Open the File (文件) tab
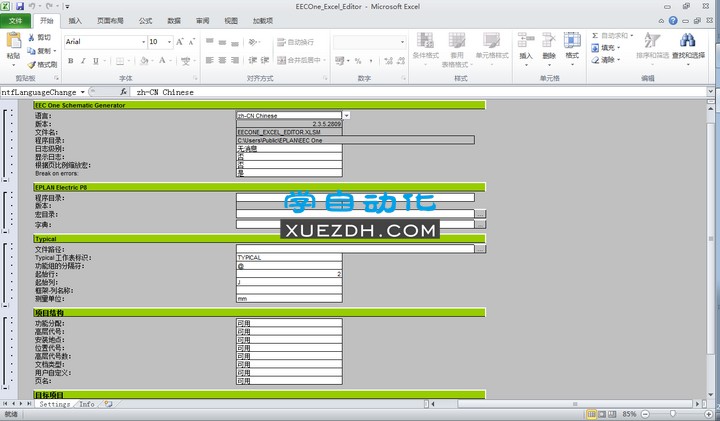 (x=15, y=21)
